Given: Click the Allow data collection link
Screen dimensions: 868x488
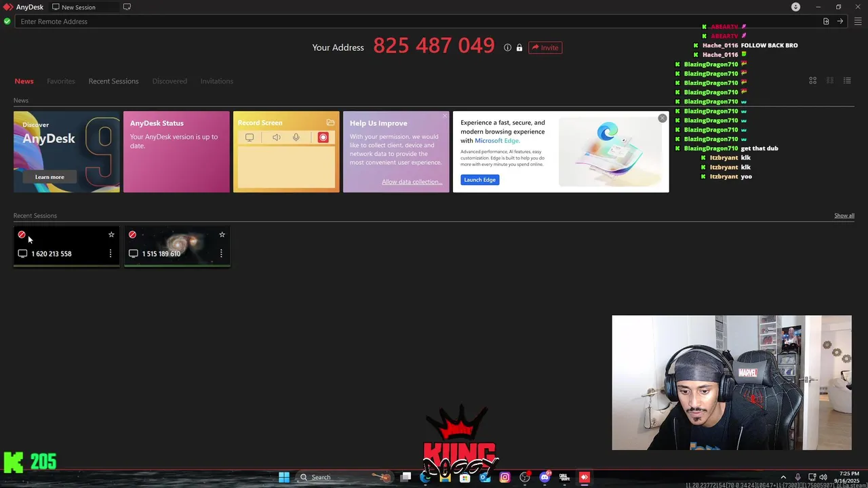Looking at the screenshot, I should click(x=412, y=182).
